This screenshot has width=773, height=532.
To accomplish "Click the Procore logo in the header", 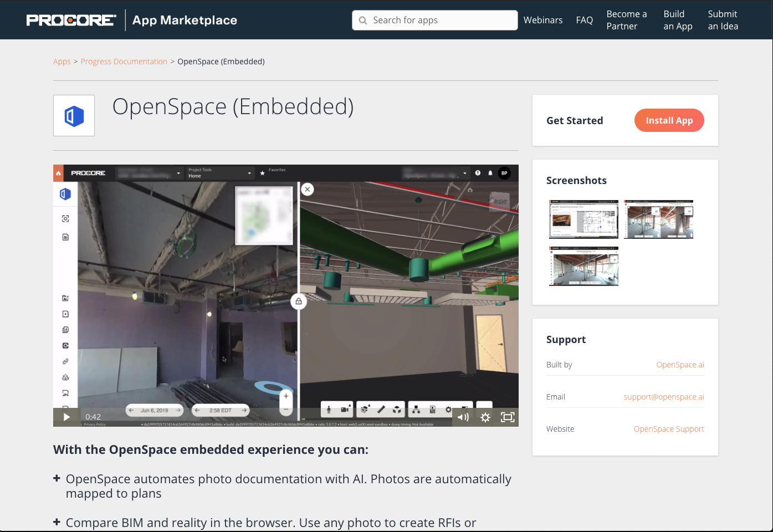I will click(71, 21).
